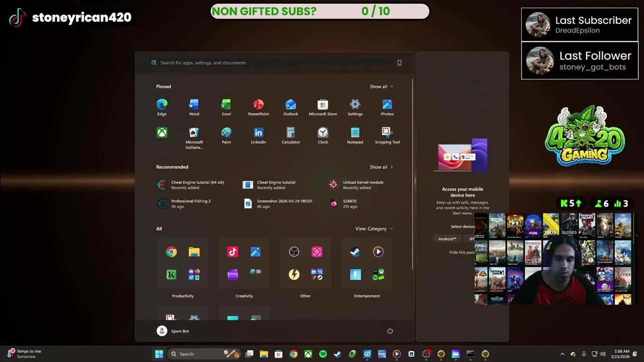Open the notifications bell in the system tray

[635, 354]
